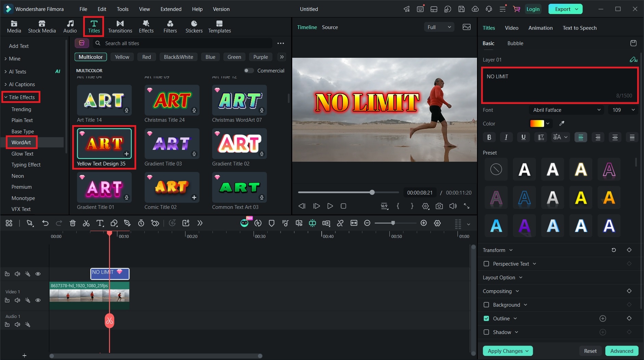This screenshot has height=360, width=644.
Task: Open the Extended menu
Action: (x=171, y=9)
